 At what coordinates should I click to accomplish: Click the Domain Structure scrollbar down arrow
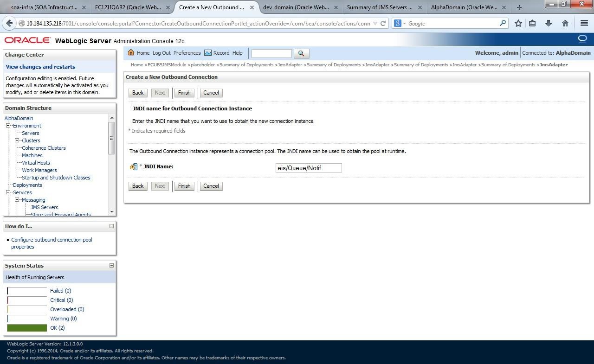(x=112, y=212)
